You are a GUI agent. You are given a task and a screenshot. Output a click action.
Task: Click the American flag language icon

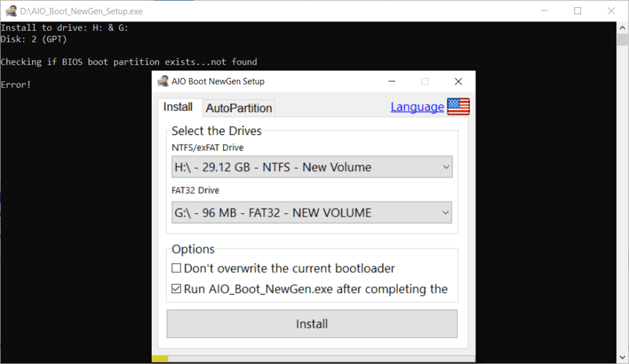pos(459,106)
